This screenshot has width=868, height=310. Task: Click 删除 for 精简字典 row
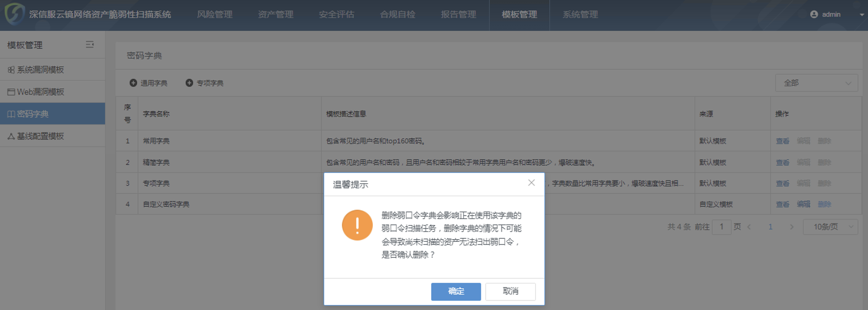tap(825, 163)
